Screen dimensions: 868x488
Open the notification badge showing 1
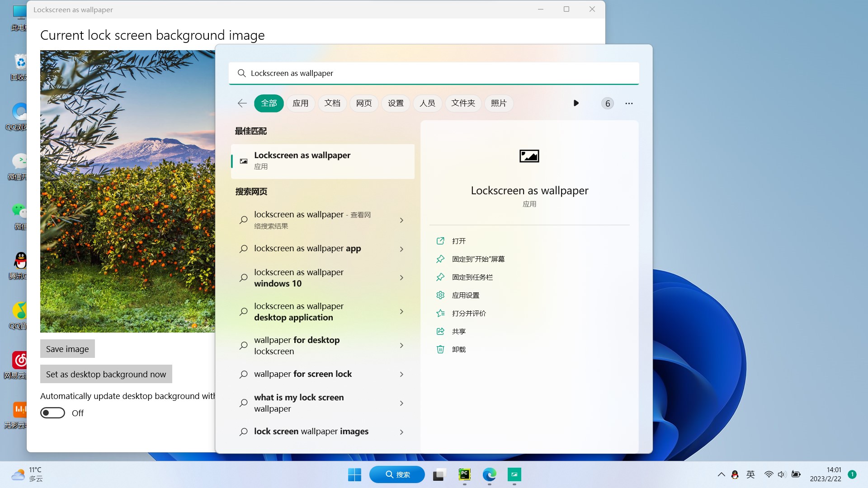pyautogui.click(x=852, y=474)
